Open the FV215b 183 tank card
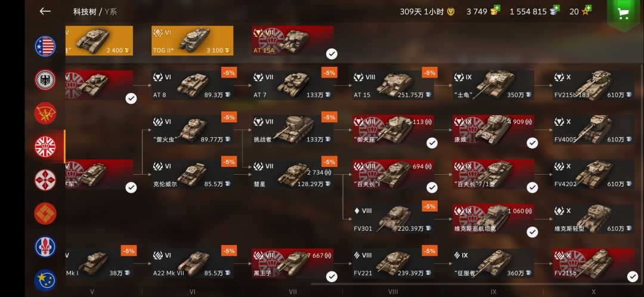The image size is (644, 297). [593, 85]
